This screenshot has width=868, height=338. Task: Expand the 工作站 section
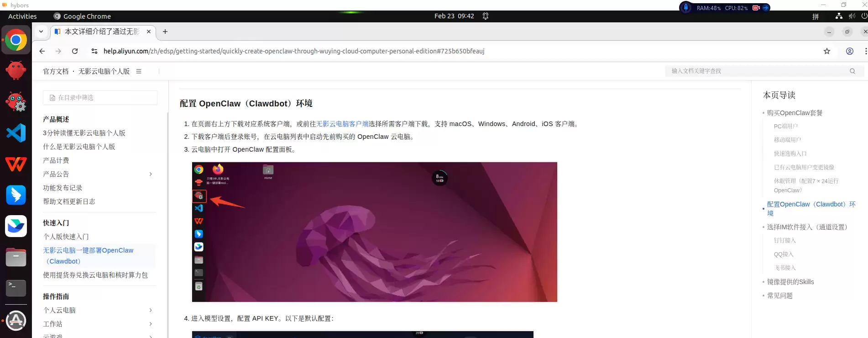point(151,324)
